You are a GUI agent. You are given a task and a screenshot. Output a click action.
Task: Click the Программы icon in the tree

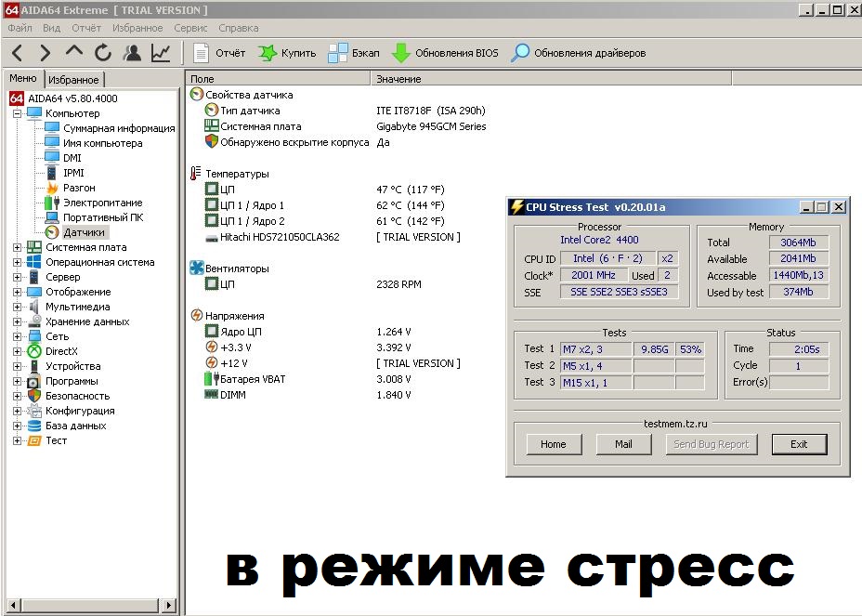pos(34,381)
